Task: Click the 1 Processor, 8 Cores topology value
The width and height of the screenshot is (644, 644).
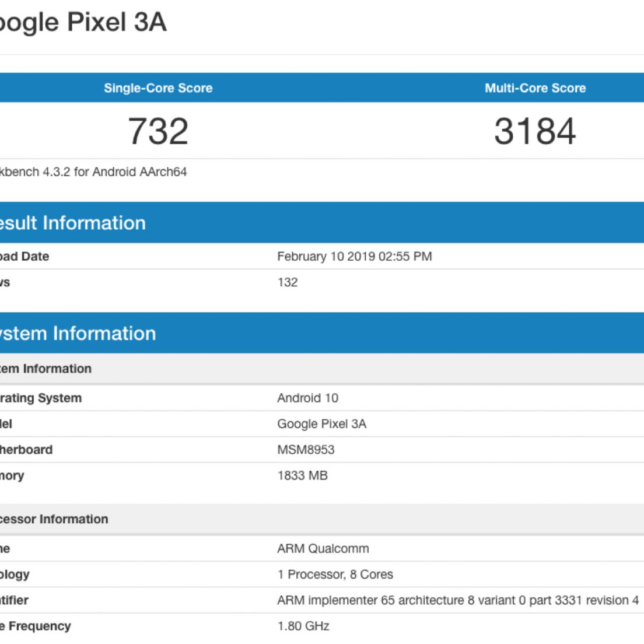Action: 335,575
